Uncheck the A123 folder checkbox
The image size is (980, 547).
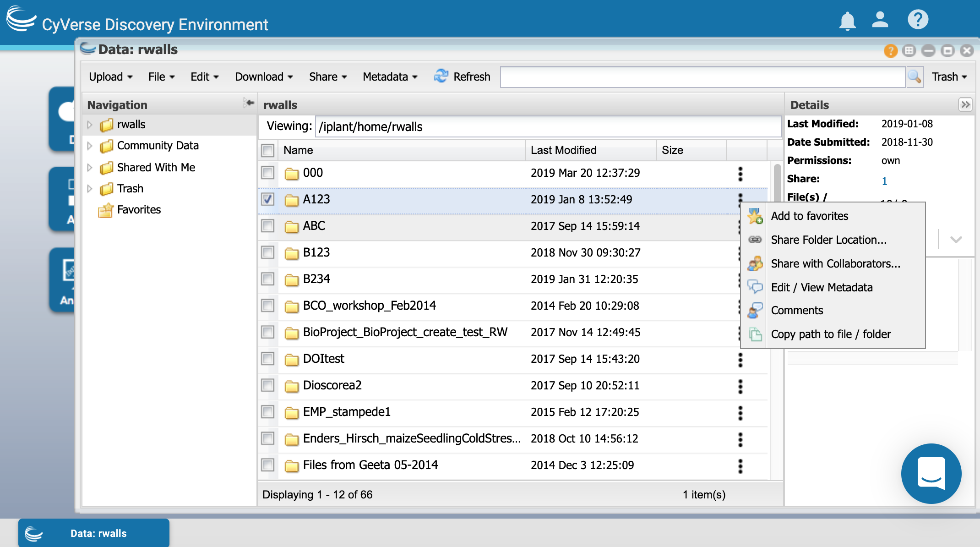tap(267, 199)
